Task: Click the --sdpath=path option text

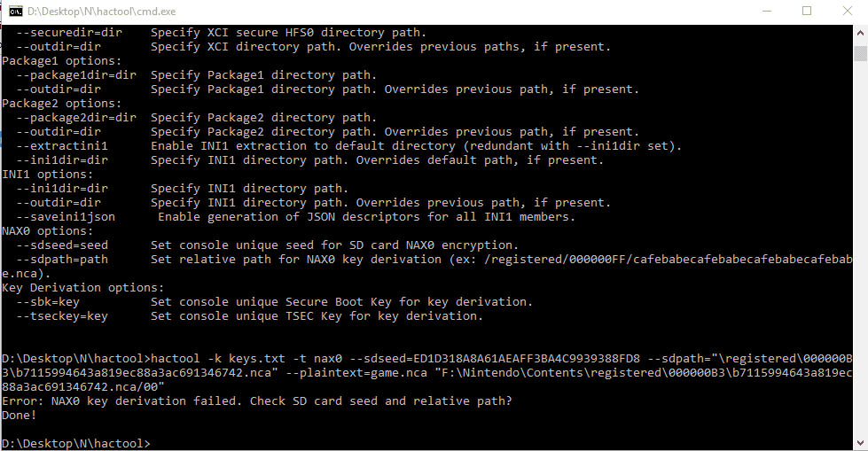Action: click(62, 259)
